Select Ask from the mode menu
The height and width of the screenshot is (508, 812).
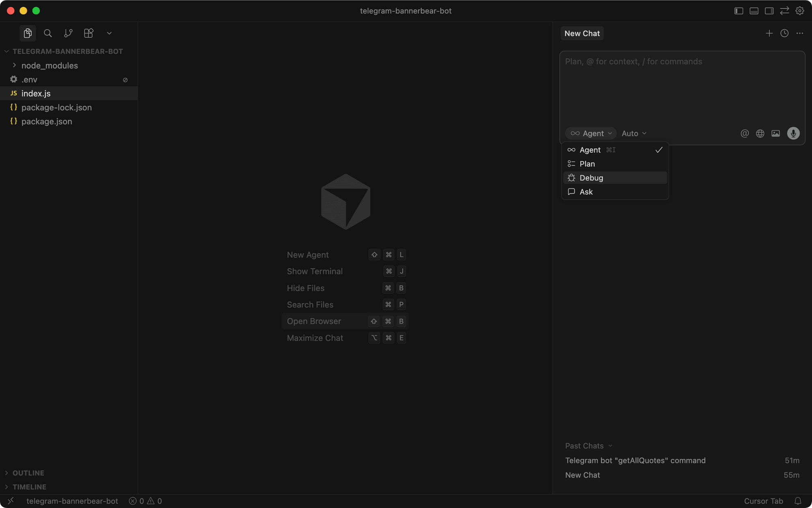click(586, 191)
